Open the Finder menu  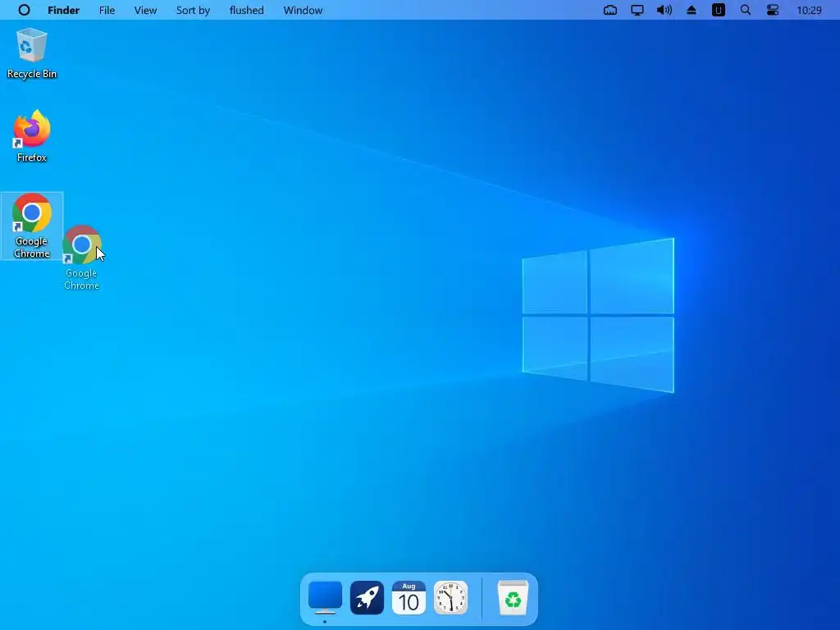[63, 10]
